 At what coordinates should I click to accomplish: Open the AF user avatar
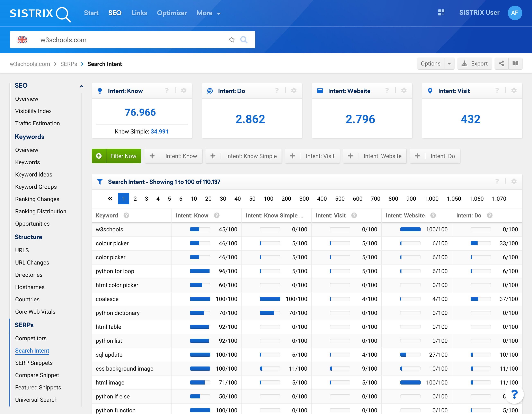pos(515,13)
